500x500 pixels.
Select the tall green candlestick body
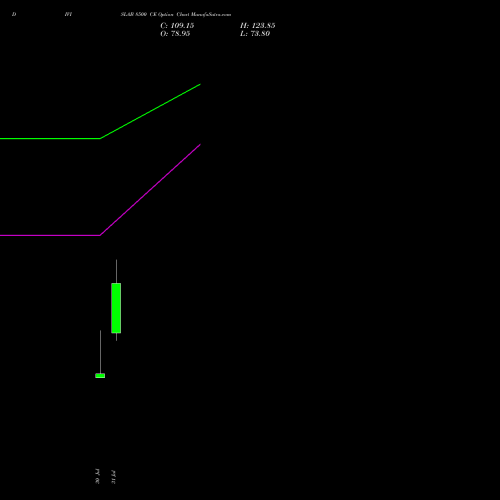(116, 308)
